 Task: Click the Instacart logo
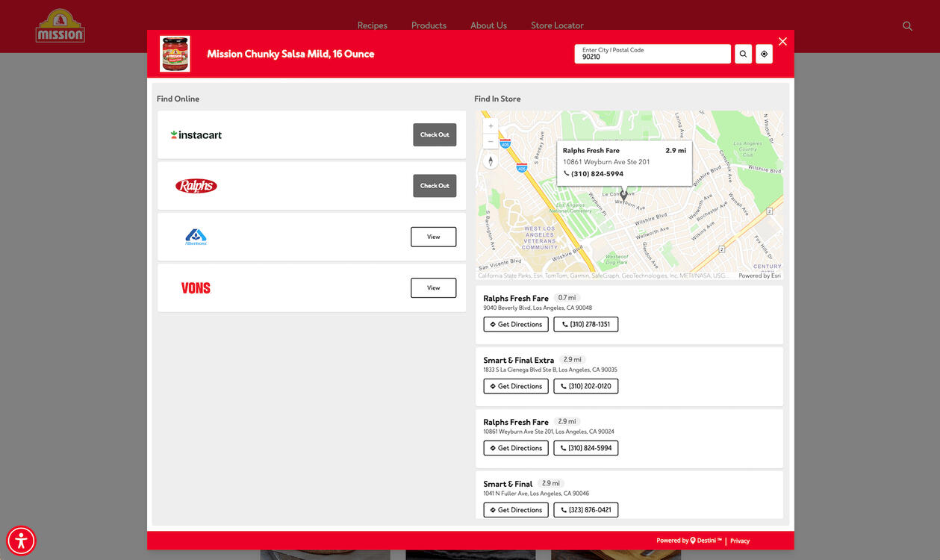[x=196, y=135]
